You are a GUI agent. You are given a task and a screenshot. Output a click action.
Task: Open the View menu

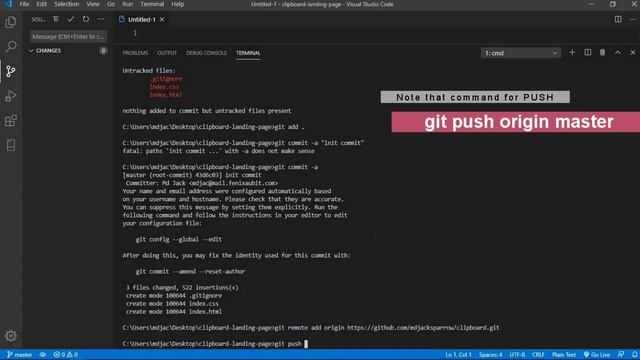click(93, 4)
